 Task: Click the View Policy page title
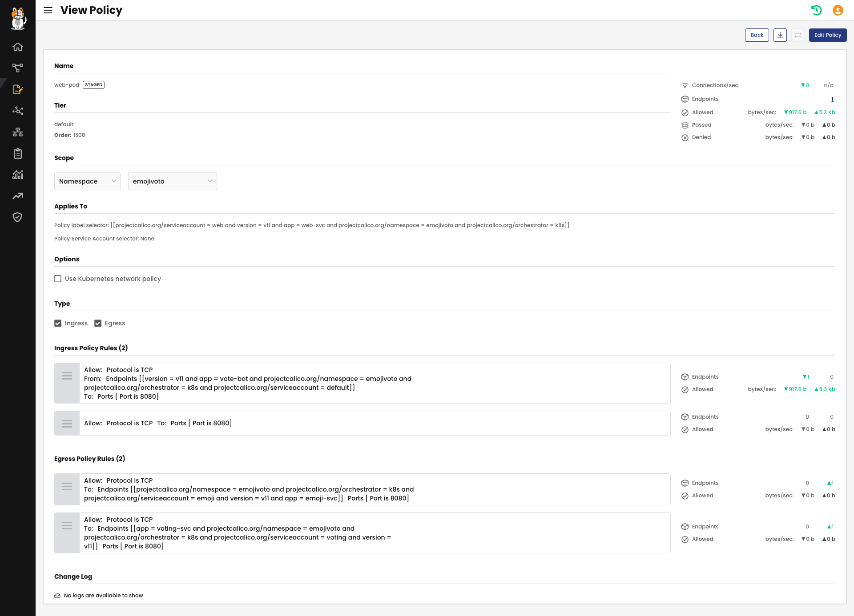pos(91,10)
